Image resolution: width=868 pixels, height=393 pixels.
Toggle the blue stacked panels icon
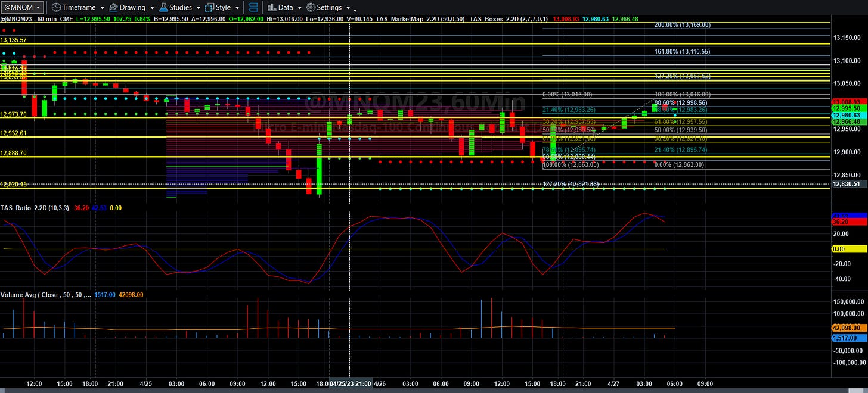(253, 7)
